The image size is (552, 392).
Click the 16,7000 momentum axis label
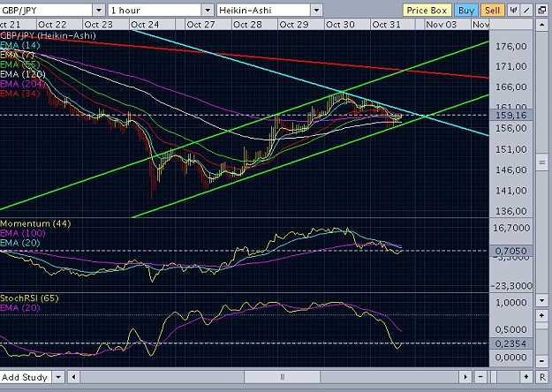[x=511, y=228]
